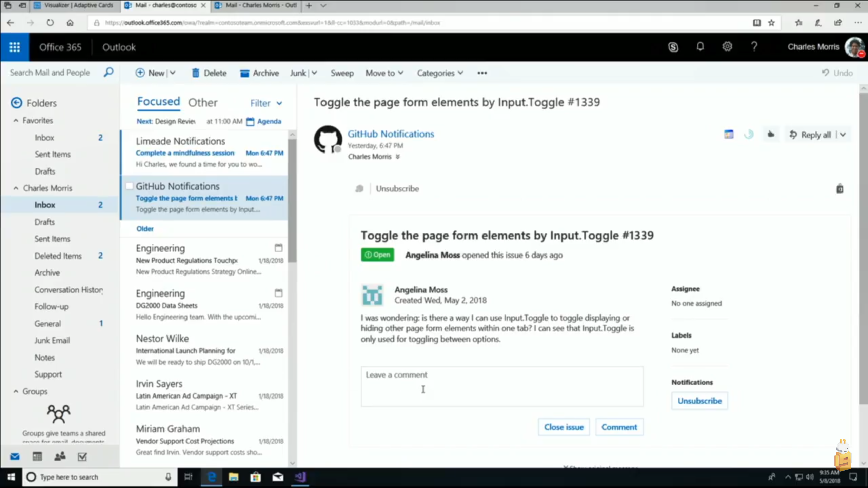Open Skype from the header bar
Image resolution: width=868 pixels, height=488 pixels.
(x=673, y=47)
